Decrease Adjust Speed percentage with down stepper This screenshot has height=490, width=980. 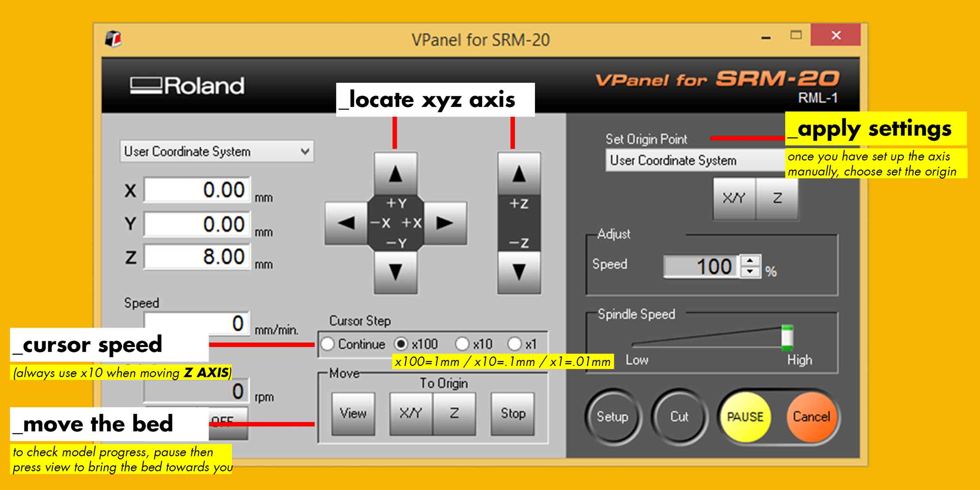(x=750, y=272)
